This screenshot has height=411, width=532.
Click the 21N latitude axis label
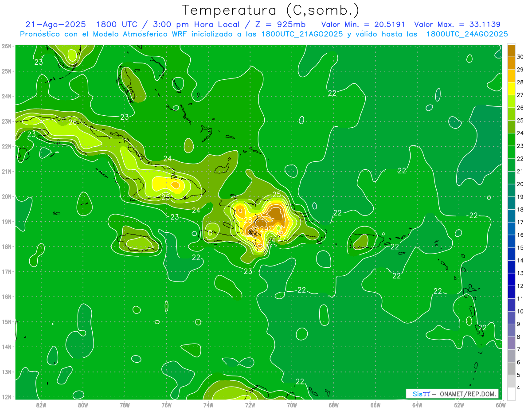(x=6, y=172)
